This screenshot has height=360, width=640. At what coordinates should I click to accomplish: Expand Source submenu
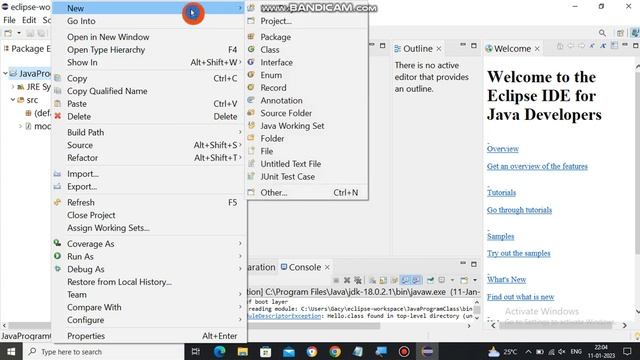pyautogui.click(x=149, y=145)
